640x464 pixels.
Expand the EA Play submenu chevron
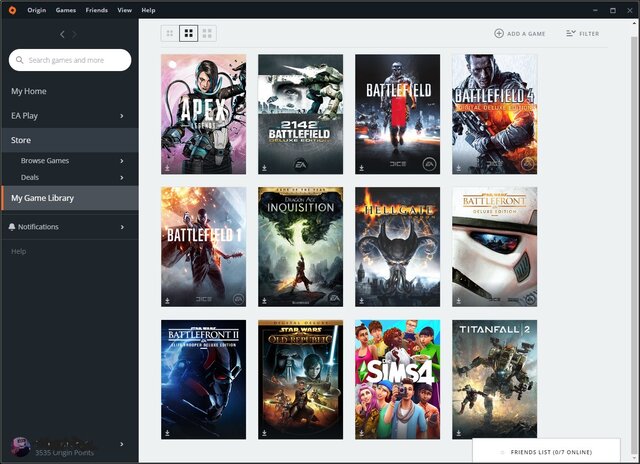click(122, 116)
